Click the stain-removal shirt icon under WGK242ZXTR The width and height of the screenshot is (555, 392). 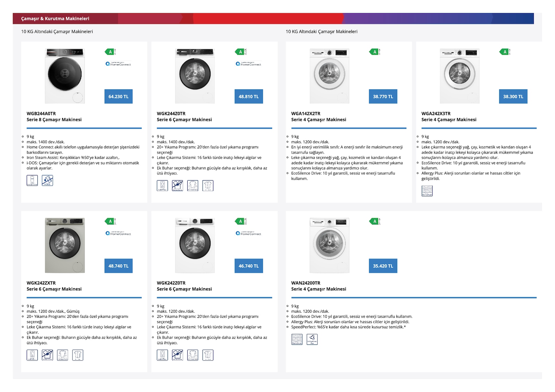48,355
